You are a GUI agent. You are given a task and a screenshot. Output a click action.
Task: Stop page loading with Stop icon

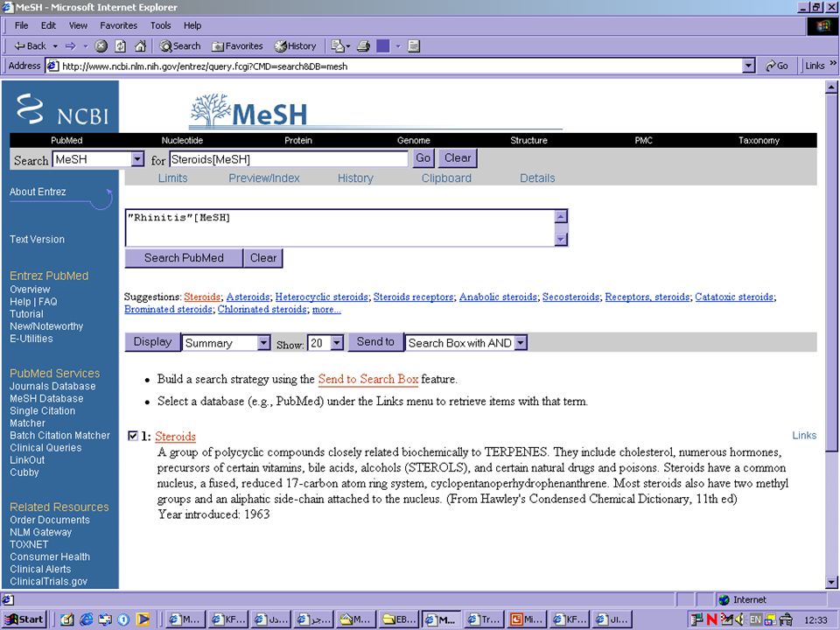pos(101,46)
